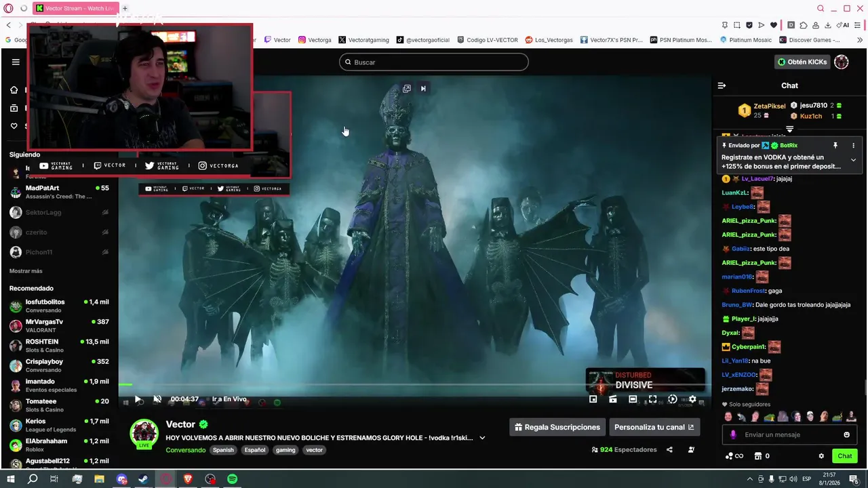Open Spotify from the taskbar

[x=233, y=479]
